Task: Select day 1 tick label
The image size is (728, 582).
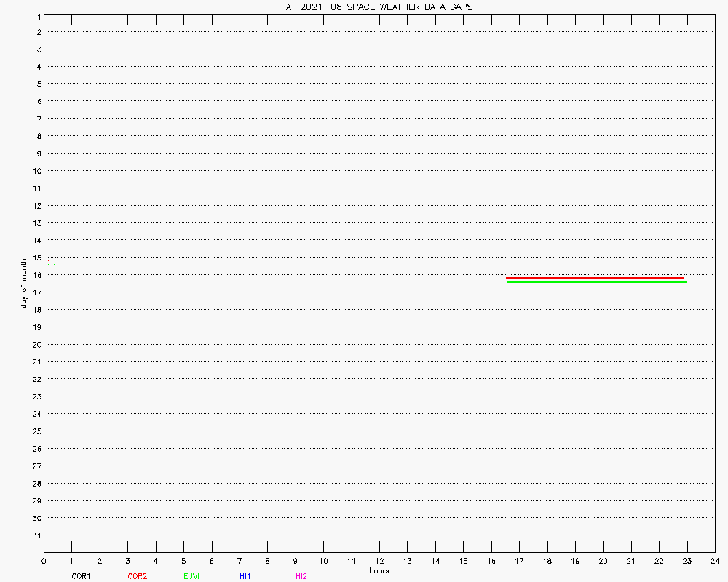Action: point(38,15)
